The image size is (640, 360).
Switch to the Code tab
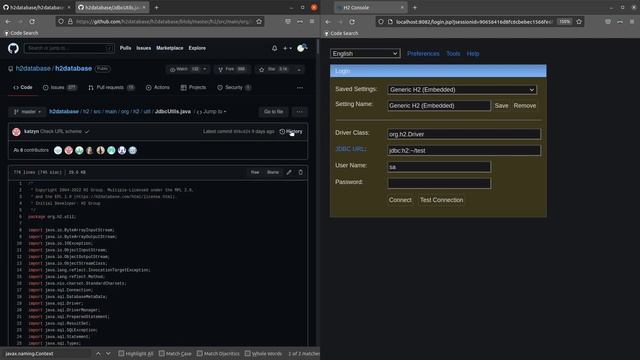23,87
